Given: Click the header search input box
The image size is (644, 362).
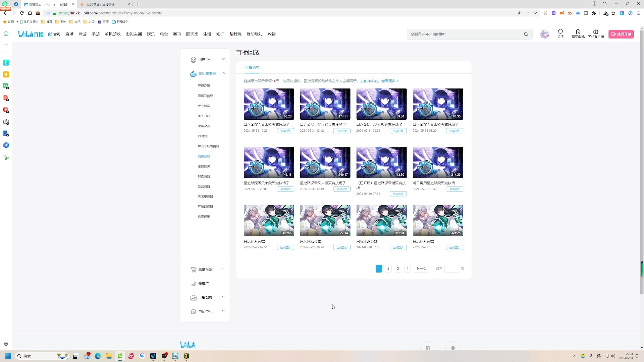Looking at the screenshot, I should pos(466,34).
